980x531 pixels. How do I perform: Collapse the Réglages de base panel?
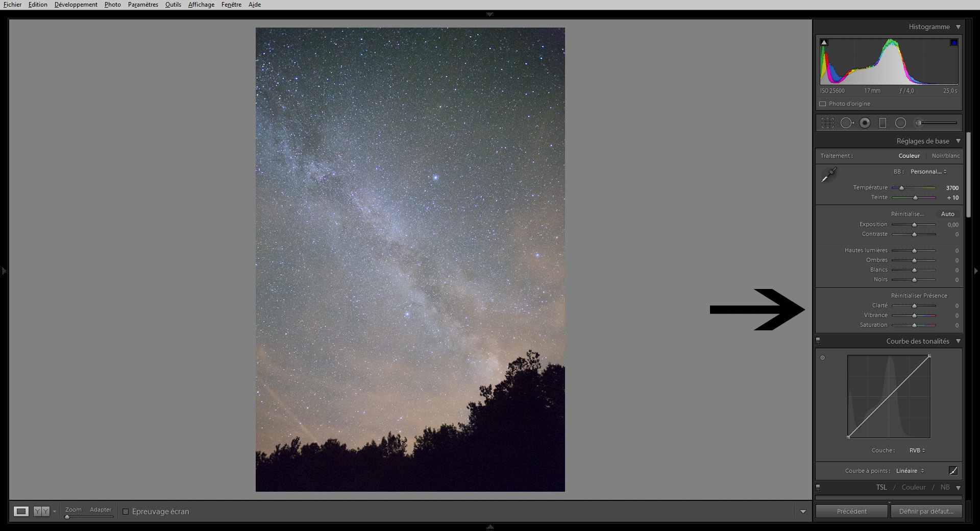coord(958,141)
